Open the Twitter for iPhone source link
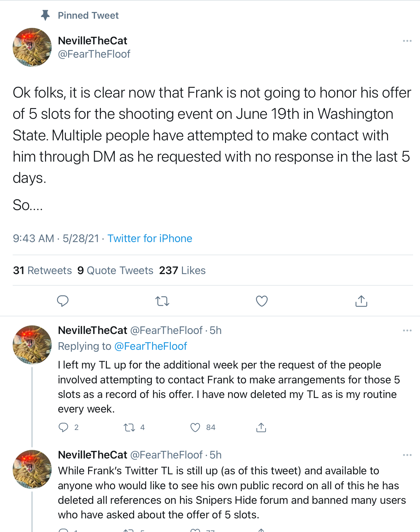The image size is (420, 532). click(x=150, y=238)
